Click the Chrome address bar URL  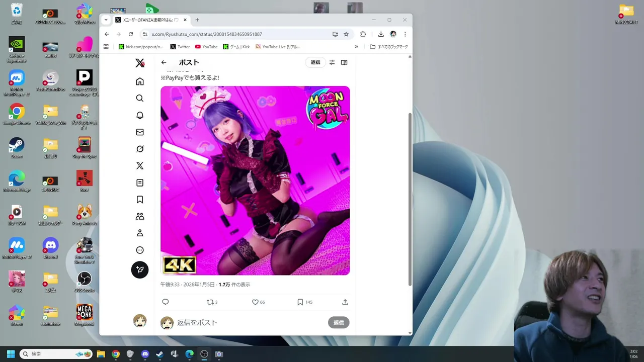207,34
